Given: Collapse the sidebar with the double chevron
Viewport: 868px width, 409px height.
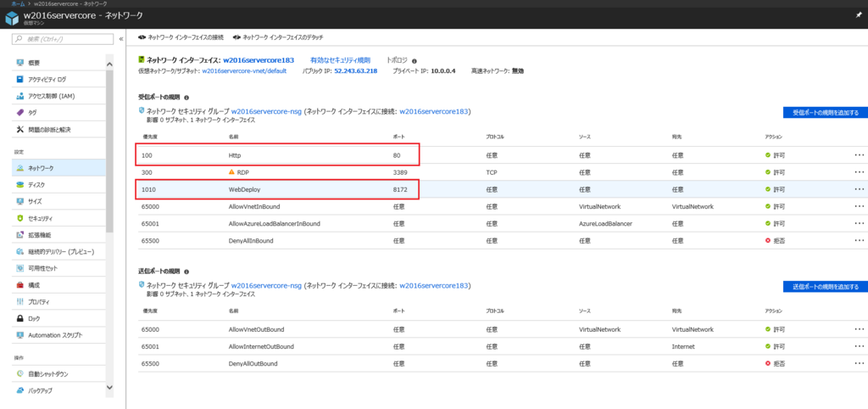Looking at the screenshot, I should 121,39.
